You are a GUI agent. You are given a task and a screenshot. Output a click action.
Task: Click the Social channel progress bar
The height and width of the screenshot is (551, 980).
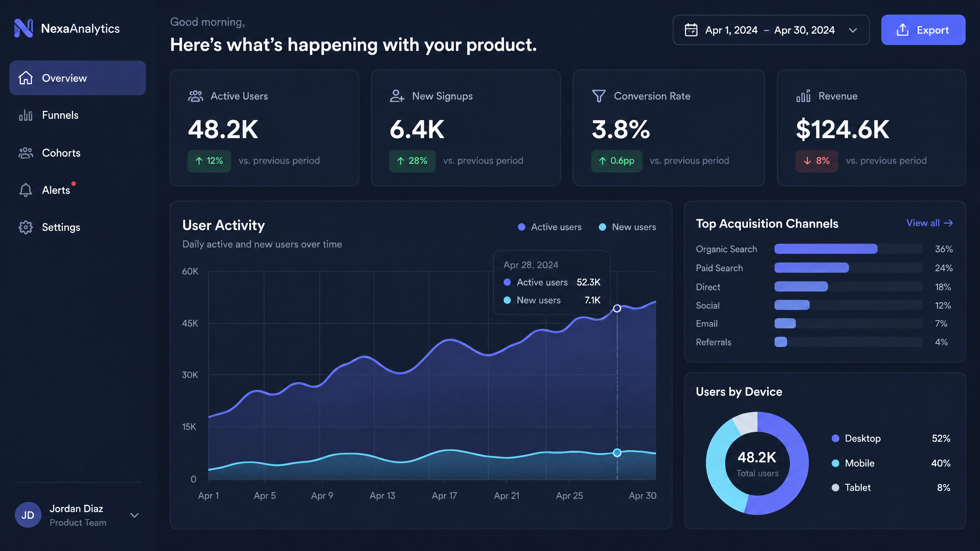click(848, 305)
